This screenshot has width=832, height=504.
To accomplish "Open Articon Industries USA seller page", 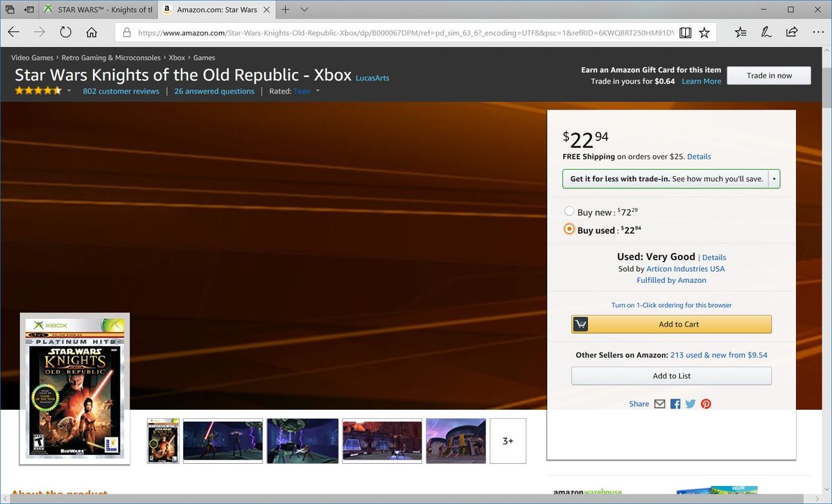I will click(686, 269).
